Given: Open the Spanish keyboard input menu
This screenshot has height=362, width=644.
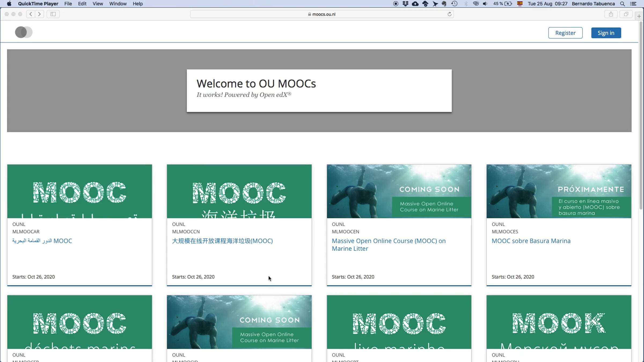Looking at the screenshot, I should (520, 4).
